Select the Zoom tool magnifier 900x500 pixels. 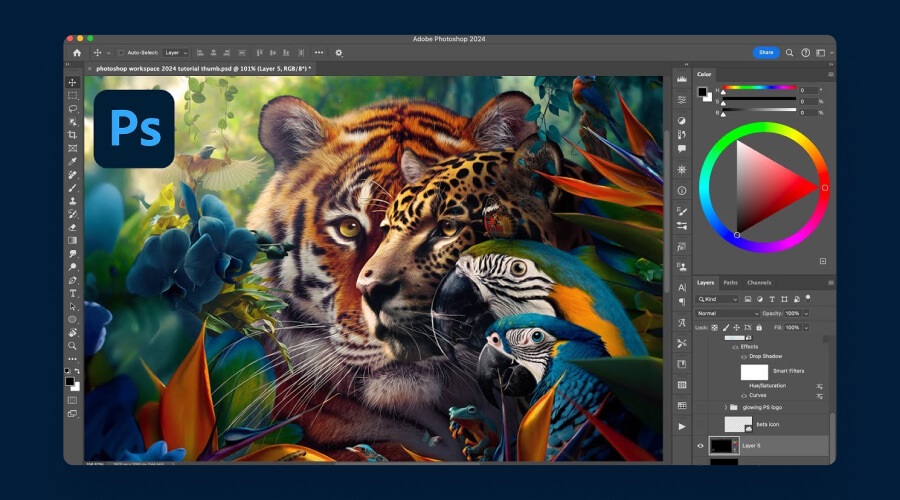pyautogui.click(x=72, y=345)
